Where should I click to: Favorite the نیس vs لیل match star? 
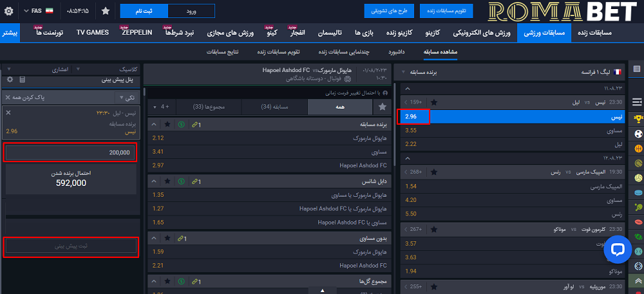click(x=433, y=102)
